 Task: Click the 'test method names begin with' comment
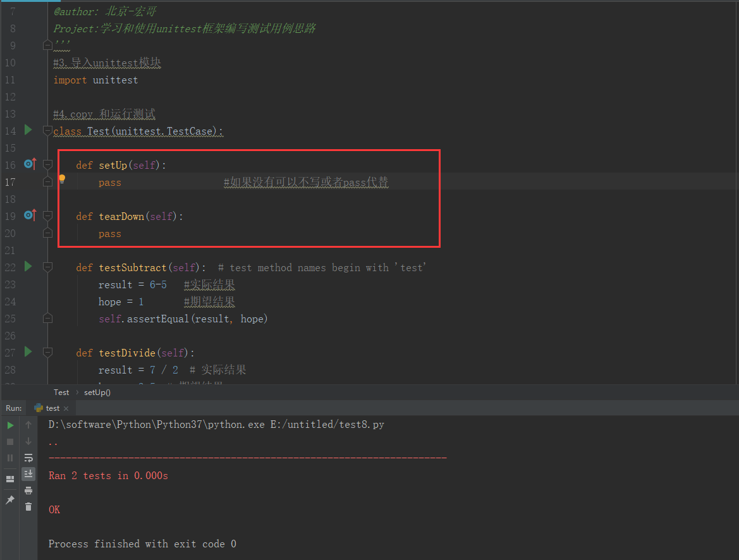coord(322,268)
